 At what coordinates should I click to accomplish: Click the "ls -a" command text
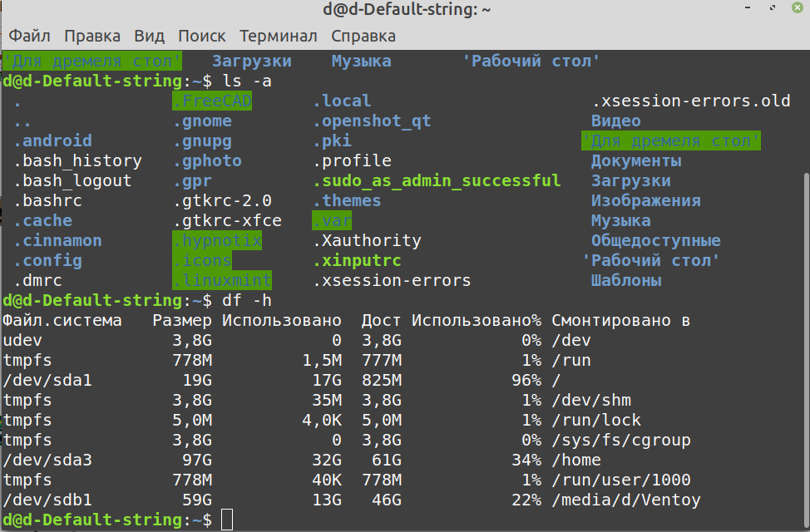pyautogui.click(x=247, y=81)
